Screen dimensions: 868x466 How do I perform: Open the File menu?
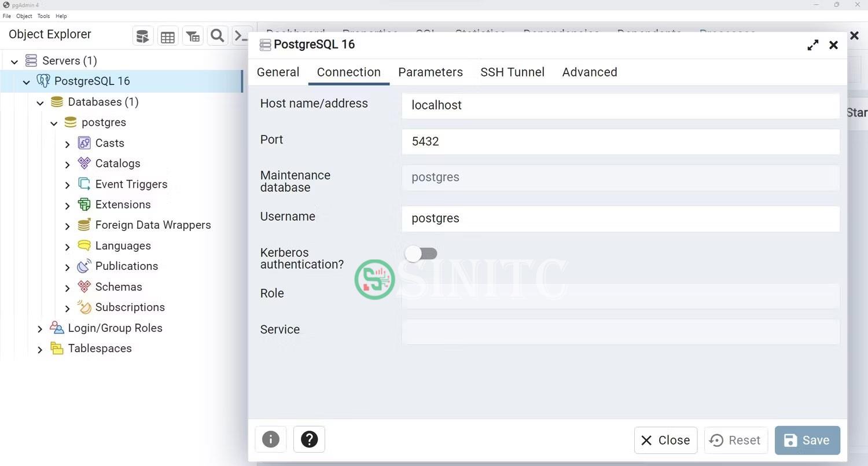click(7, 16)
